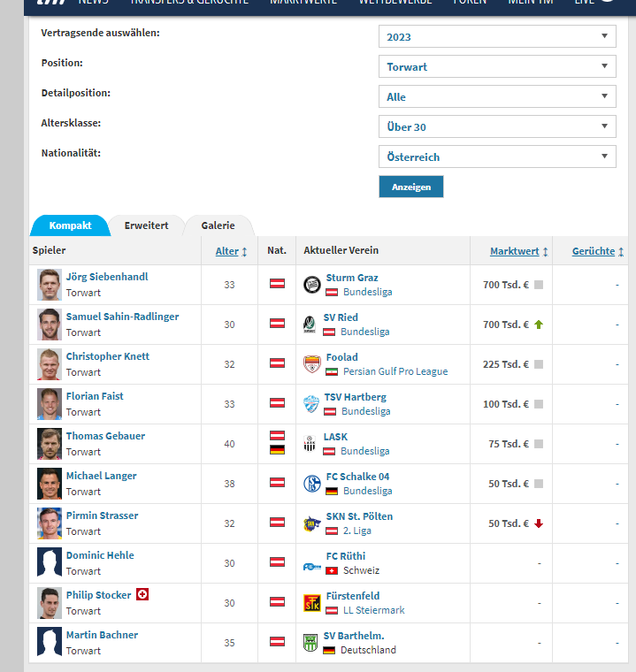This screenshot has width=636, height=672.
Task: Open the Vertragsende dropdown showing 2023
Action: 497,36
